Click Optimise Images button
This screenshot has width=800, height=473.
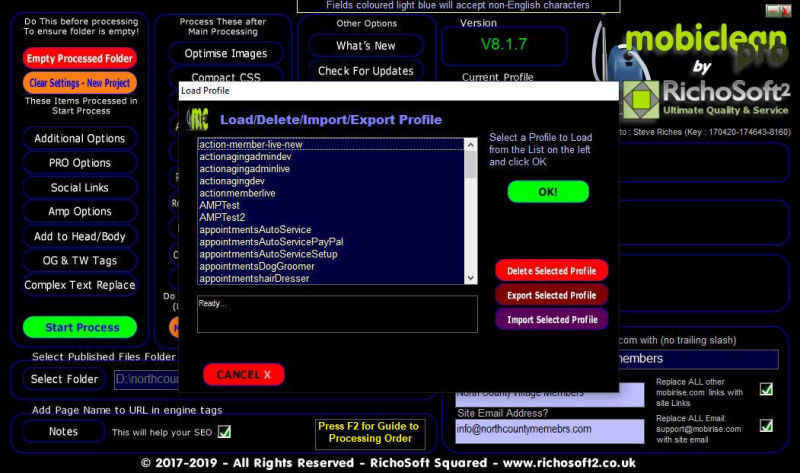tap(226, 54)
